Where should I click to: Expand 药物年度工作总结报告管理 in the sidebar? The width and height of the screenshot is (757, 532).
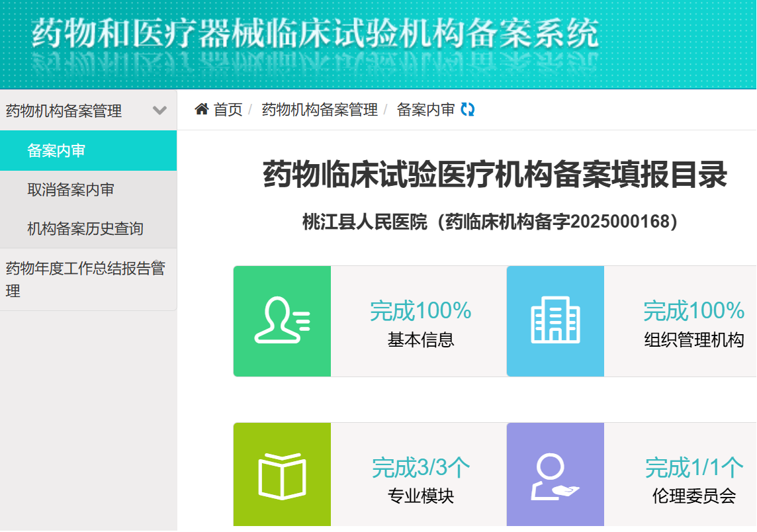(85, 279)
